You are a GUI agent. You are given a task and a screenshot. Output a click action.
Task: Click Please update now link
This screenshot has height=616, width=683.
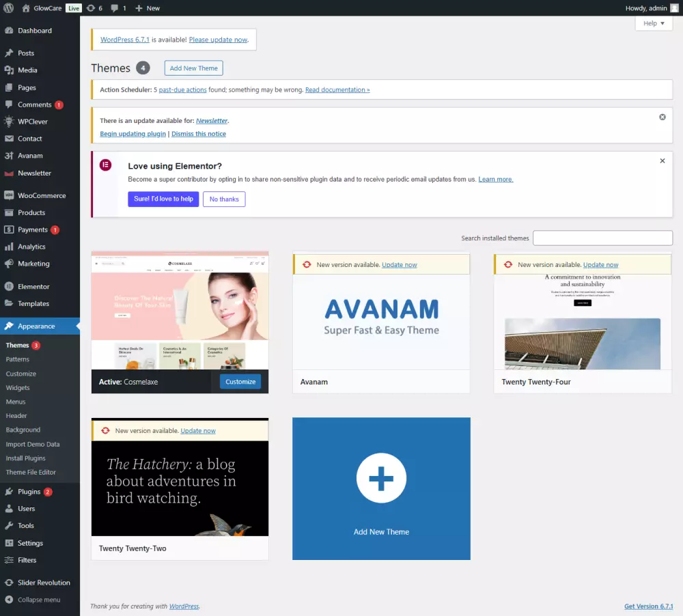pyautogui.click(x=219, y=40)
